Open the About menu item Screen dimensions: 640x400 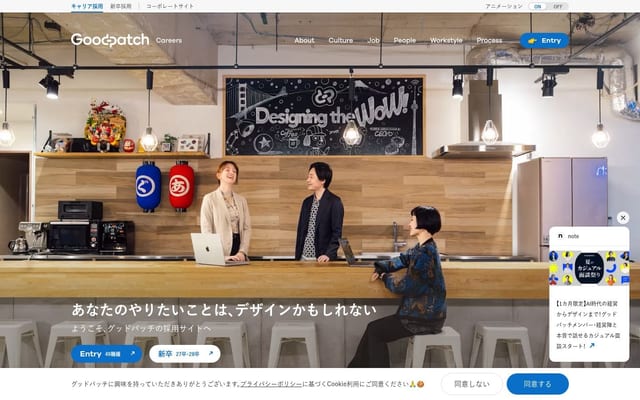(x=304, y=40)
